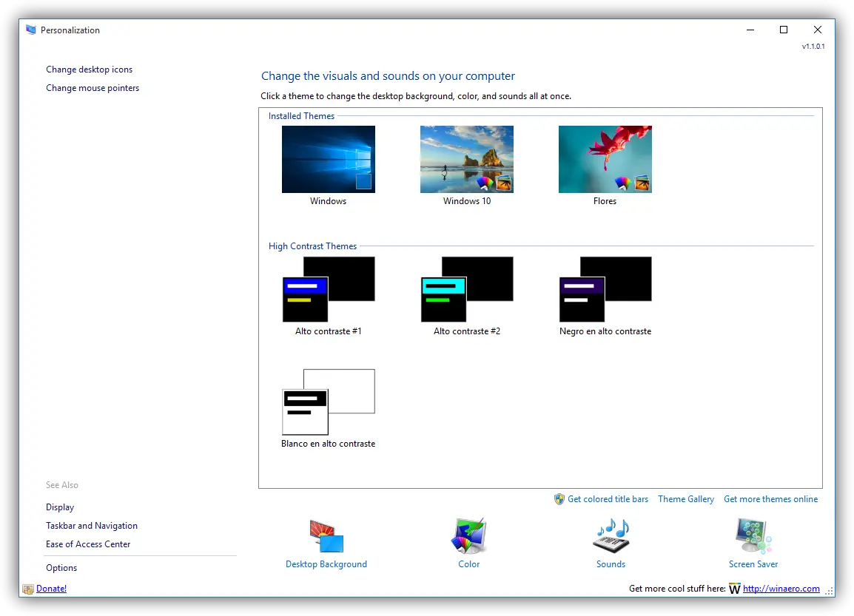Open Options in the sidebar
The width and height of the screenshot is (854, 616).
pyautogui.click(x=61, y=568)
